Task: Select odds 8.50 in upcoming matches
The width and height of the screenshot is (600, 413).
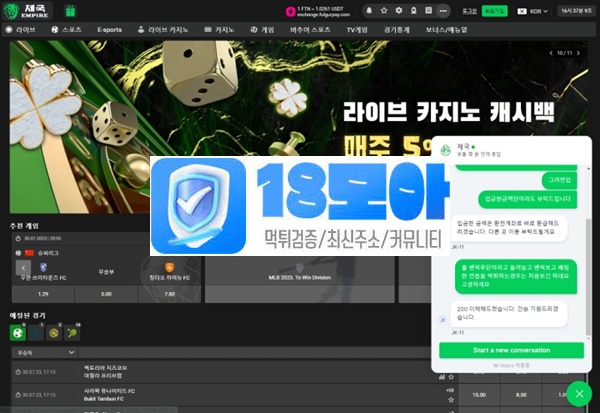Action: tap(521, 395)
